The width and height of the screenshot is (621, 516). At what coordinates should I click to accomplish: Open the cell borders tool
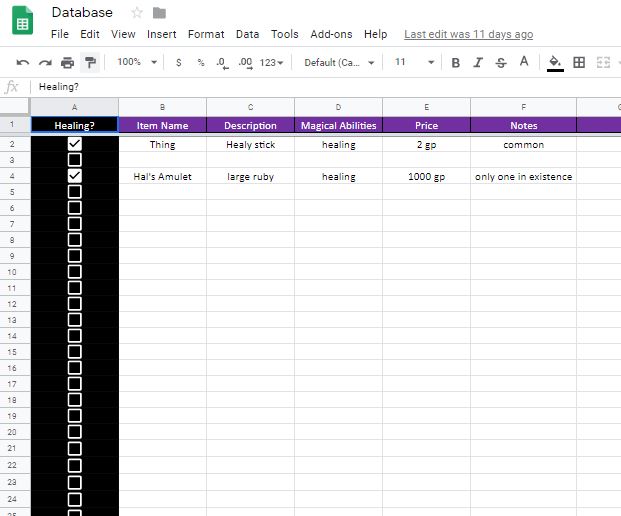coord(578,62)
